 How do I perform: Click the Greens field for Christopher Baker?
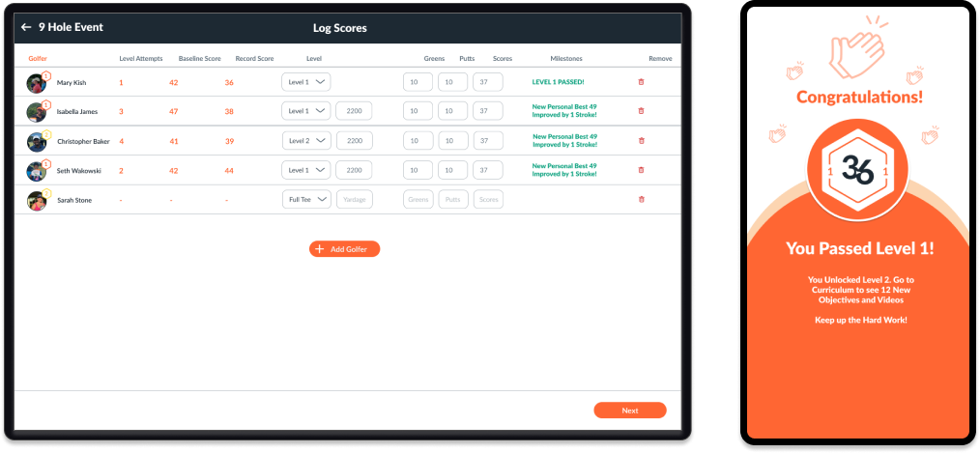418,141
